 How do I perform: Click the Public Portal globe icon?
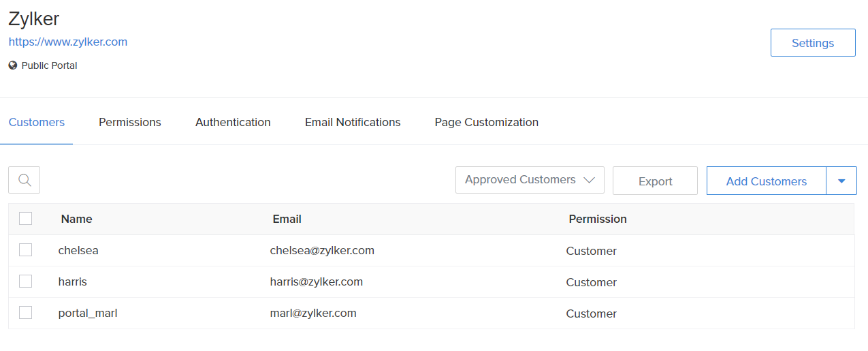13,66
